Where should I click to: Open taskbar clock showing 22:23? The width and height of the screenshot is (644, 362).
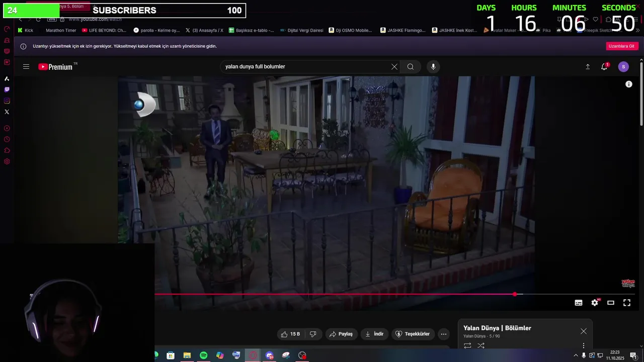[615, 355]
